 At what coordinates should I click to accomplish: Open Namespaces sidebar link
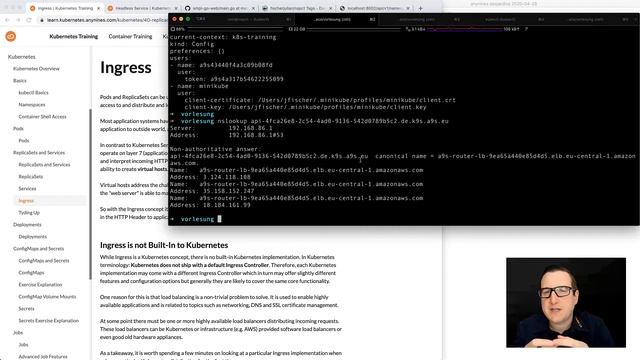(32, 104)
